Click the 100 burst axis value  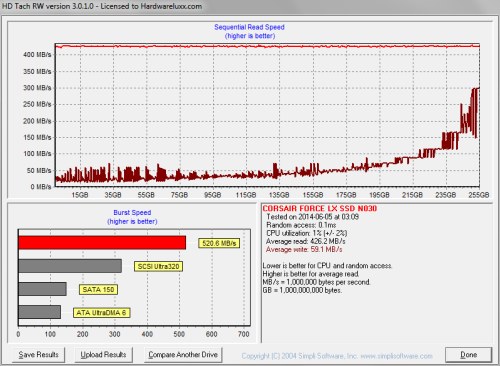click(x=50, y=334)
